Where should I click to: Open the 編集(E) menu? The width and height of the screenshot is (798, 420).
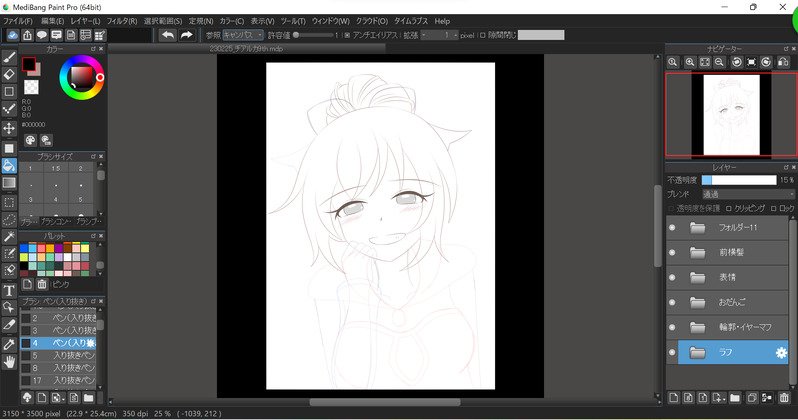[x=52, y=21]
